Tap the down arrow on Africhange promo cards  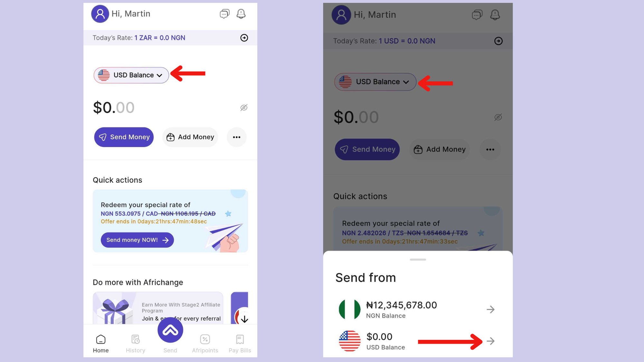point(245,319)
